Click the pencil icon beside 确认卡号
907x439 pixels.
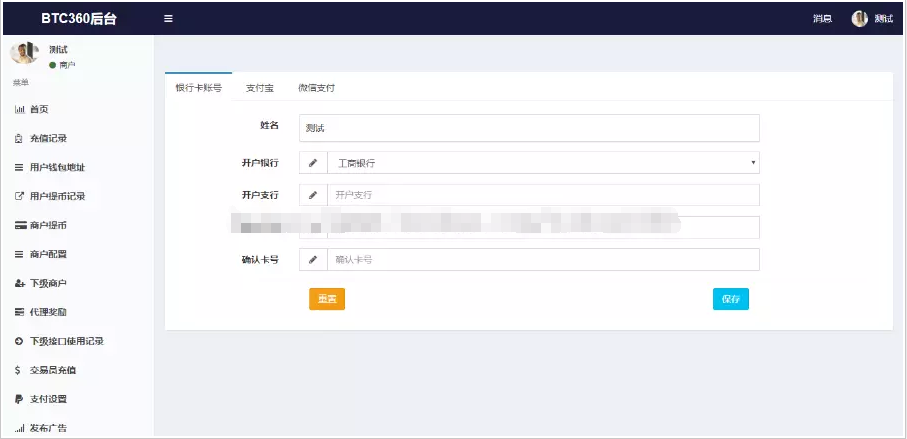pos(313,260)
